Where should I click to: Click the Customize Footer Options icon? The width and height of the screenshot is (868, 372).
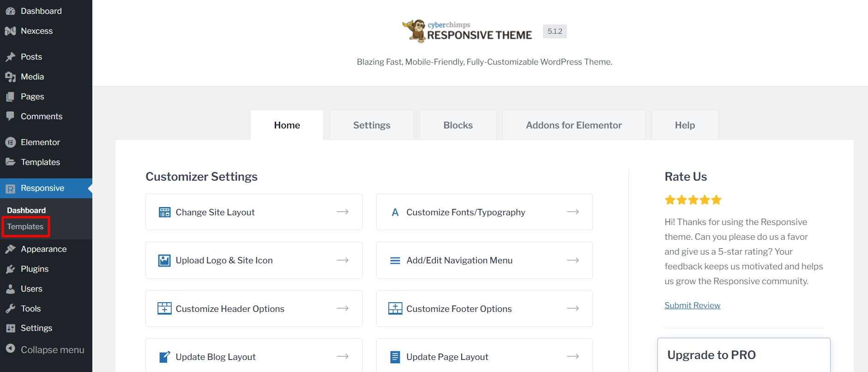[x=395, y=308]
